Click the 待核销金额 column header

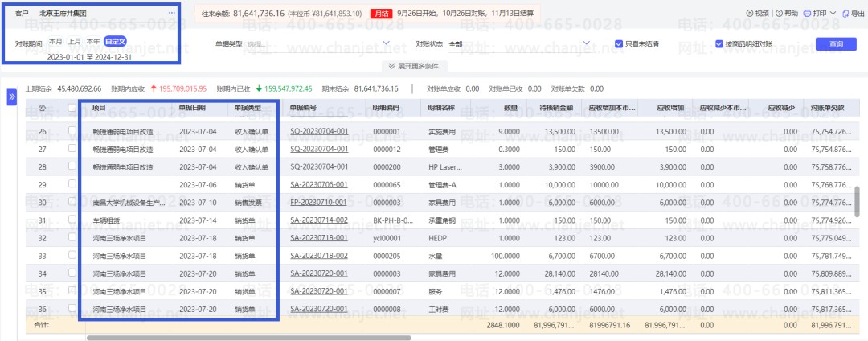click(x=558, y=108)
